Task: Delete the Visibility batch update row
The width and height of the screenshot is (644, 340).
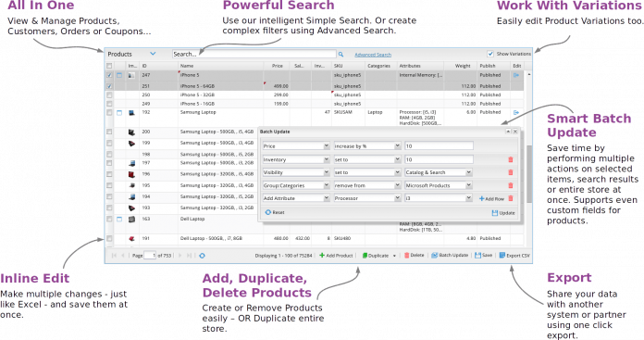Action: 511,172
